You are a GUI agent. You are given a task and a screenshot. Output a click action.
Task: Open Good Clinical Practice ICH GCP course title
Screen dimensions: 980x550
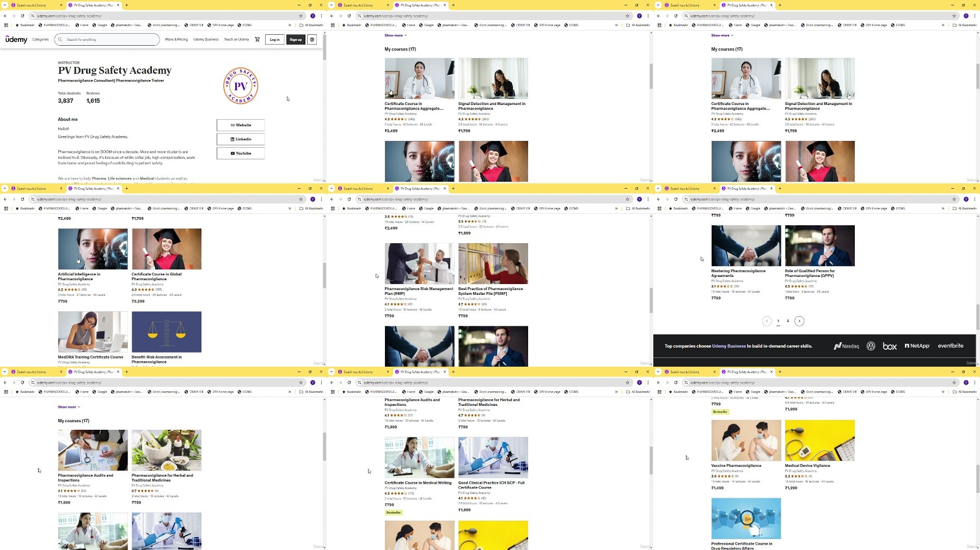[491, 485]
